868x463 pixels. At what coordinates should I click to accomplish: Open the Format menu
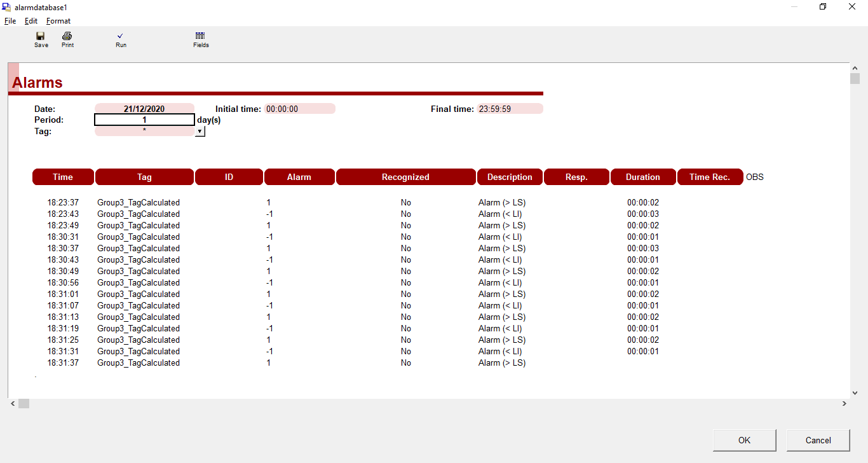(x=58, y=21)
